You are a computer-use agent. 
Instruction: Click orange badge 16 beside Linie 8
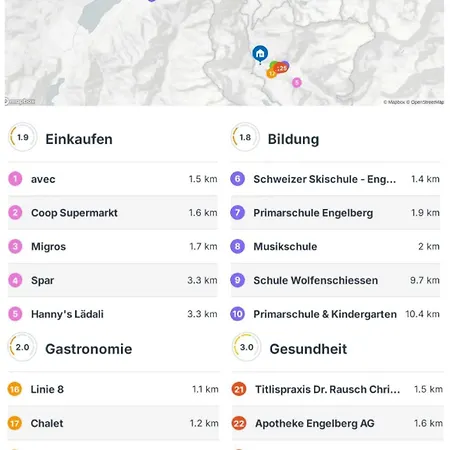click(x=15, y=389)
